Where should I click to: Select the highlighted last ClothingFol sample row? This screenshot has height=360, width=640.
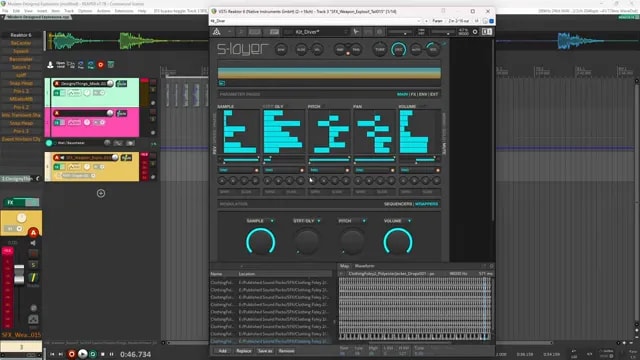click(271, 341)
